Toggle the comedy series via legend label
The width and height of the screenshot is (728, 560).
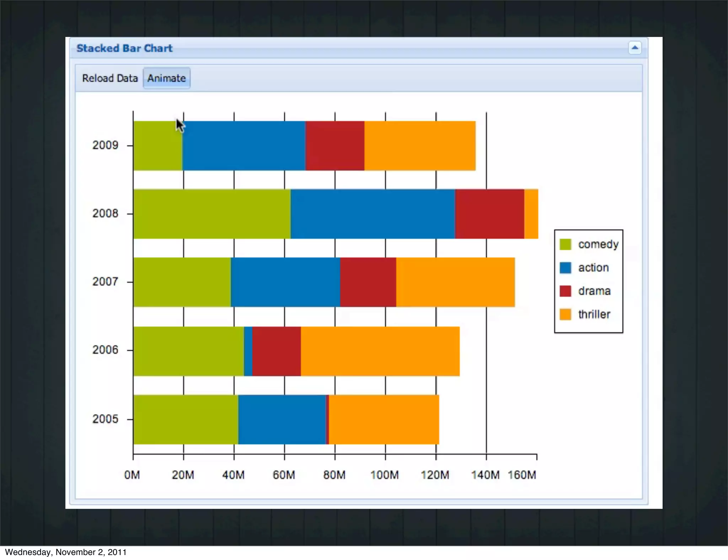pos(598,244)
